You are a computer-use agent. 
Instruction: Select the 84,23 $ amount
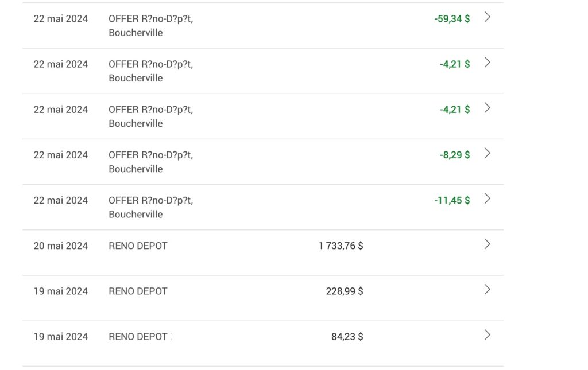[347, 336]
